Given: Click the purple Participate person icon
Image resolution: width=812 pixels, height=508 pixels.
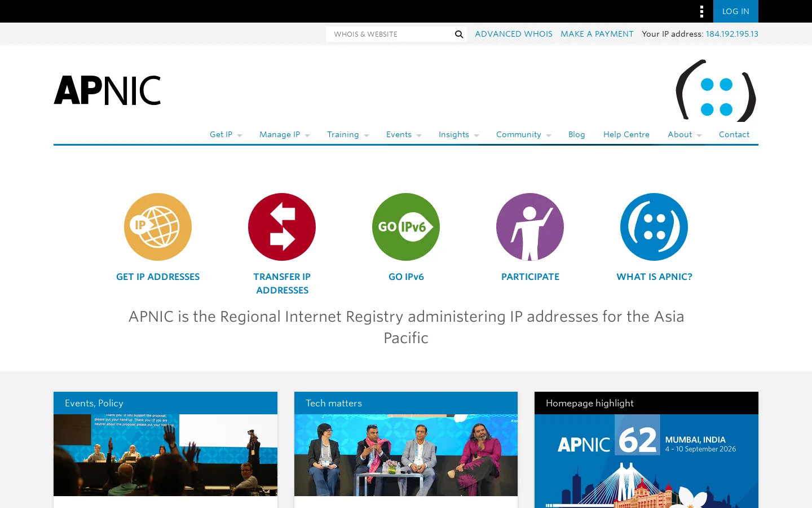Looking at the screenshot, I should [530, 227].
